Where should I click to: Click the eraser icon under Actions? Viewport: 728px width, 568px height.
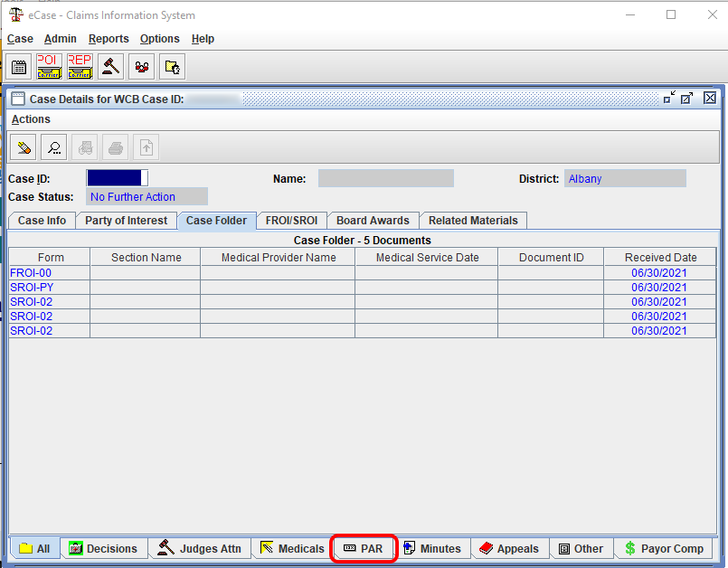(x=23, y=147)
